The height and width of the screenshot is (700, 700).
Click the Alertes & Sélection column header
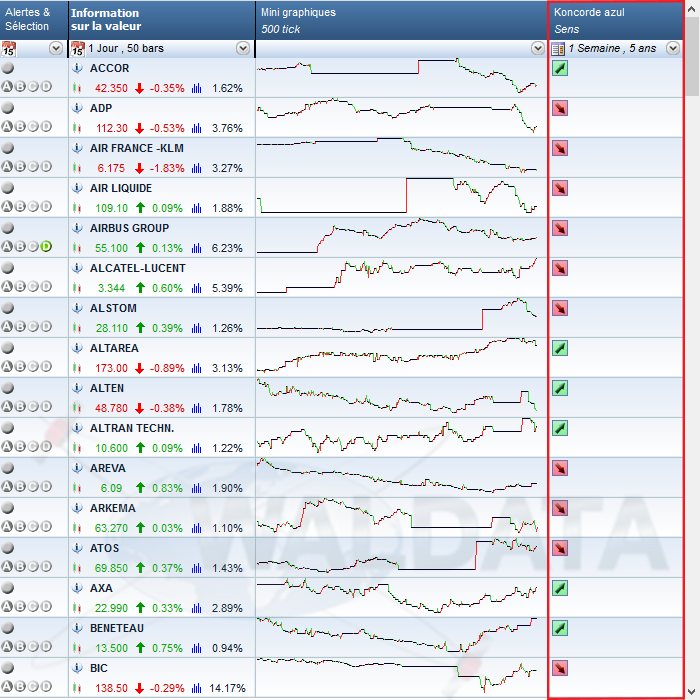[x=34, y=20]
